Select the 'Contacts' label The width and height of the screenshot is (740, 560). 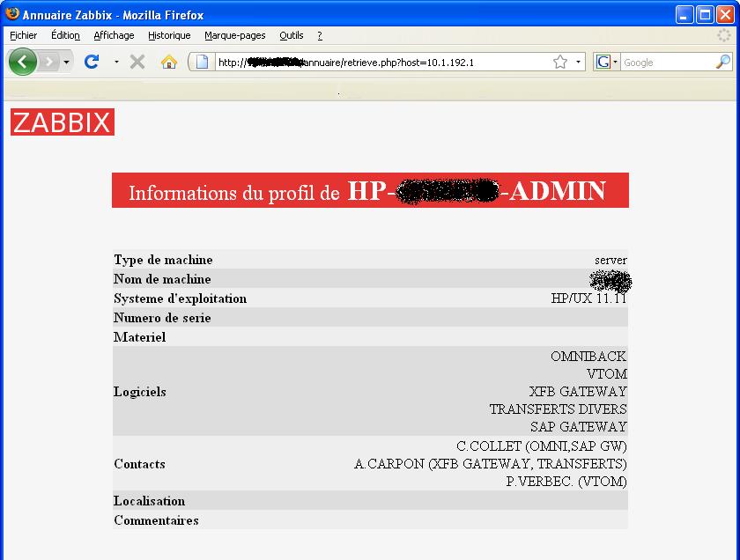[139, 464]
